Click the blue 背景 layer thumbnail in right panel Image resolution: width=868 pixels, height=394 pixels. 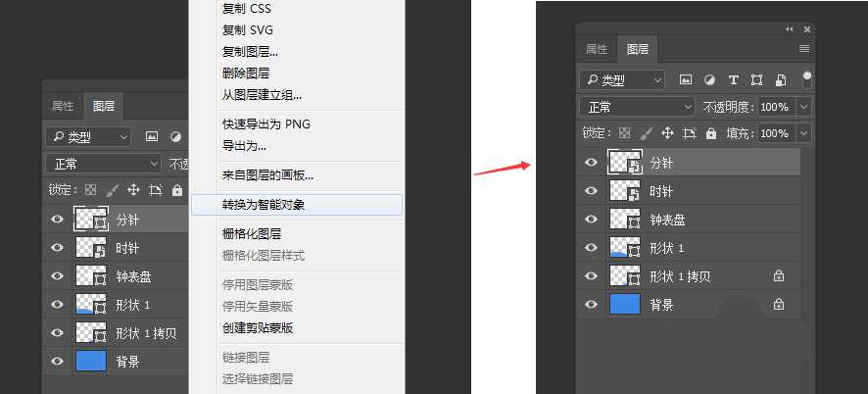624,305
